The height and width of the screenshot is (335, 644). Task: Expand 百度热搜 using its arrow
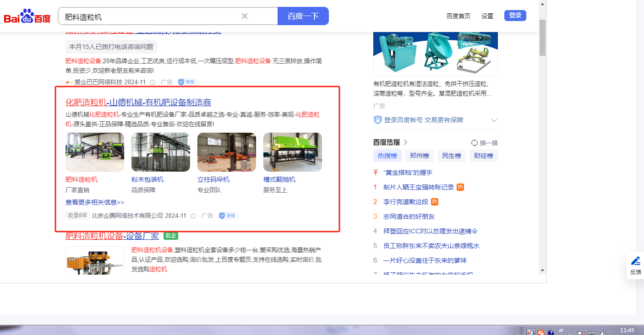[405, 142]
